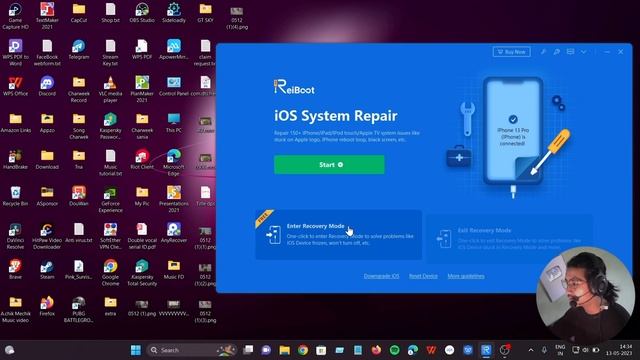Select the ApowerMirror desktop icon
Viewport: 640px width, 360px height.
(x=174, y=49)
